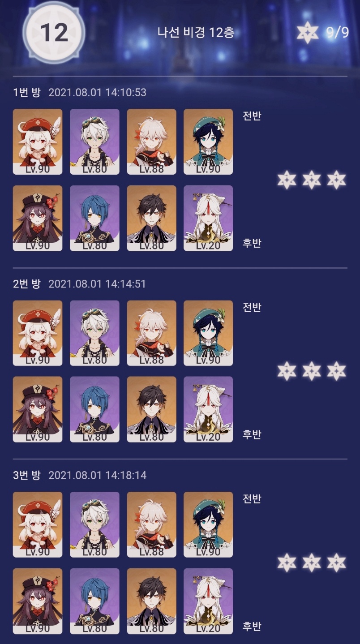Select Kazuha portrait in Chamber 3 first half
Viewport: 360px width, 644px height.
pyautogui.click(x=151, y=524)
